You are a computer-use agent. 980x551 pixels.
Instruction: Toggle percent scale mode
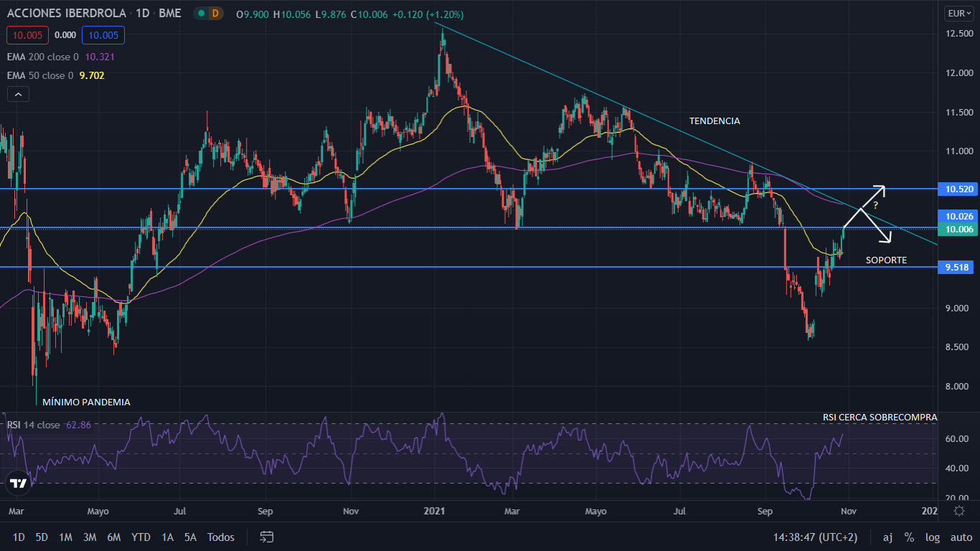click(909, 537)
